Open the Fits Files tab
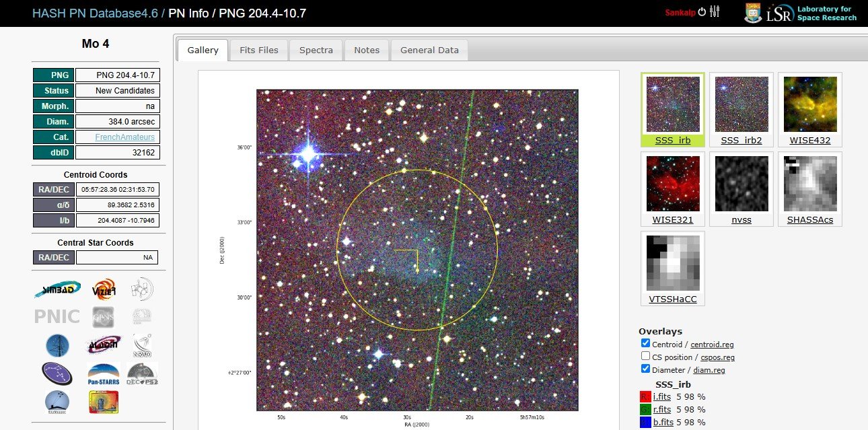Screen dimensions: 868x430 point(259,50)
